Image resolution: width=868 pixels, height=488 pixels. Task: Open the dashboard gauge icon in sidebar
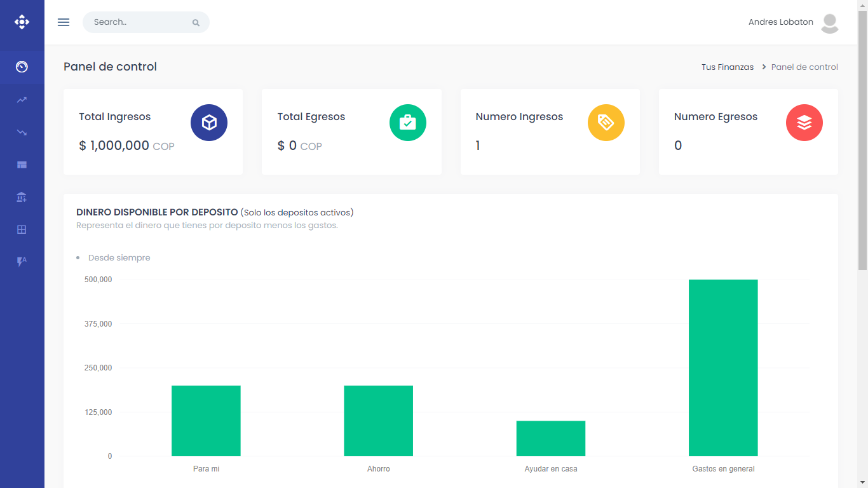22,67
